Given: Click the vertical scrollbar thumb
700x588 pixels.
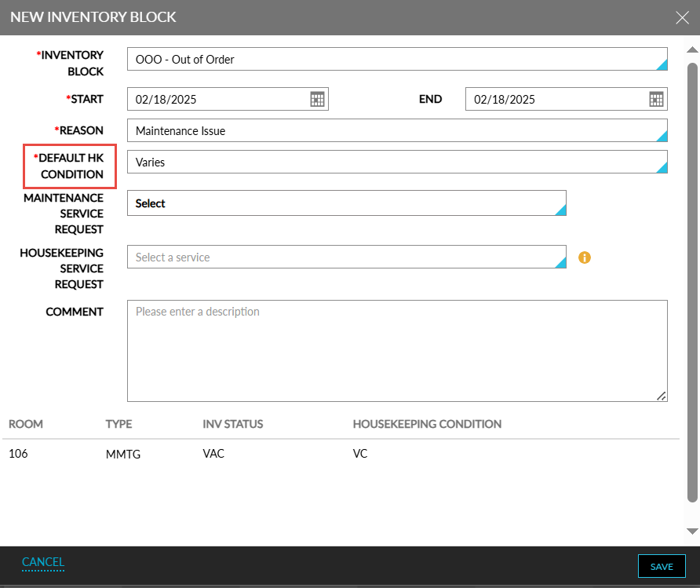Looking at the screenshot, I should pyautogui.click(x=692, y=283).
